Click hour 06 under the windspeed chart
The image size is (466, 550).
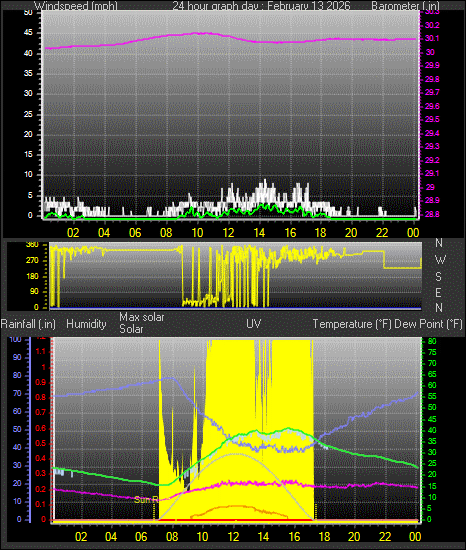[135, 233]
